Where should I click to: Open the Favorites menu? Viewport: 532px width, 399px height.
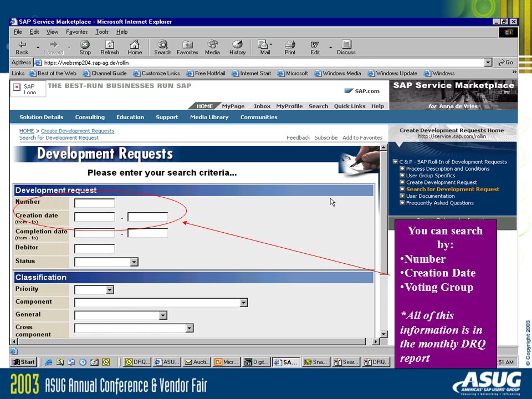[x=76, y=32]
